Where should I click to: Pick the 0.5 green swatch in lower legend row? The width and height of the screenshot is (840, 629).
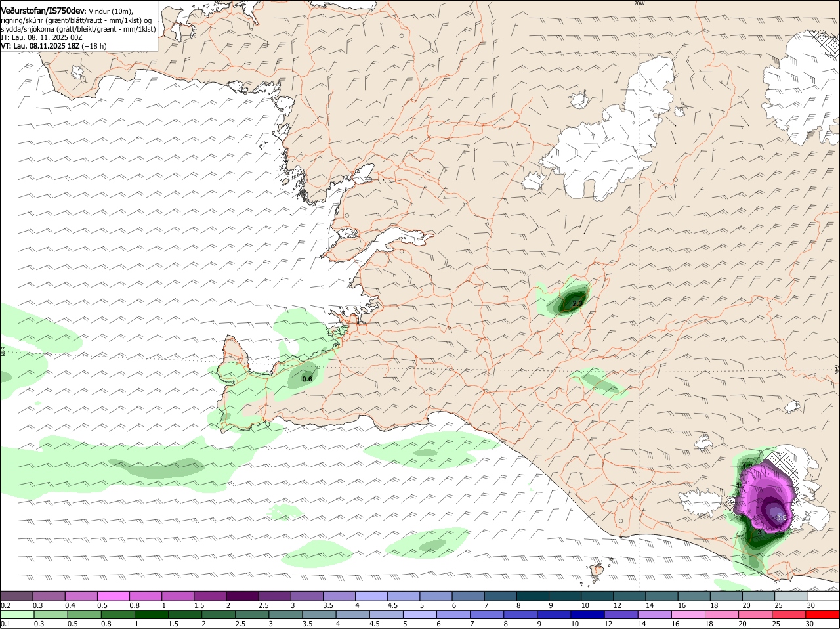84,615
